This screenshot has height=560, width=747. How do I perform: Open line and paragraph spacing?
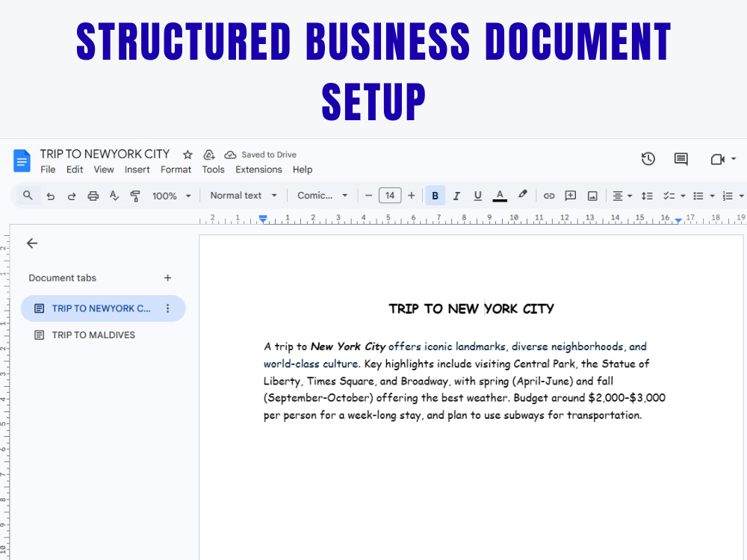(647, 196)
